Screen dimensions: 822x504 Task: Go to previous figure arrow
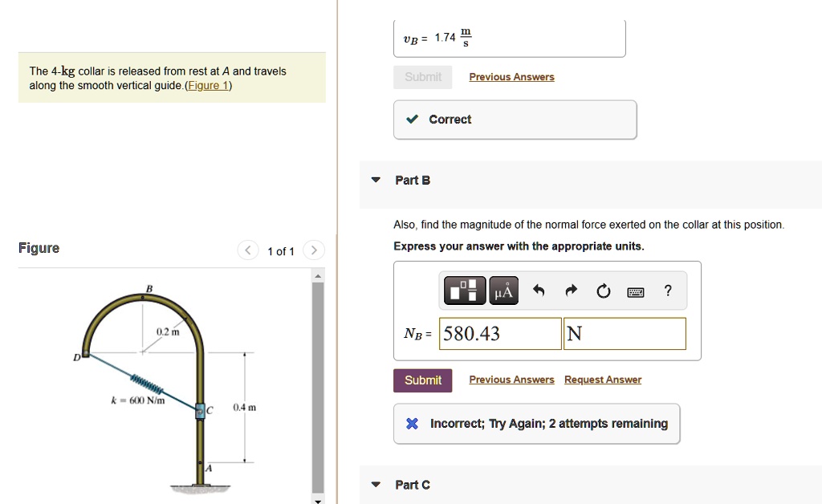(248, 251)
